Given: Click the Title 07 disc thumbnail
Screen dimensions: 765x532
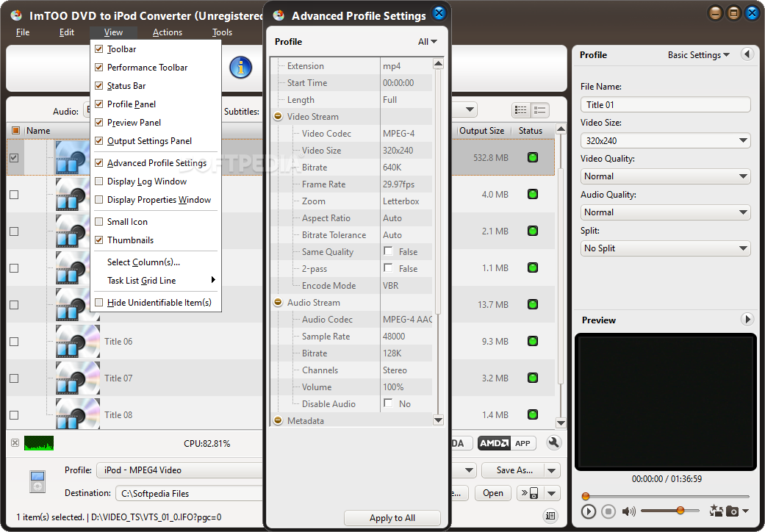Looking at the screenshot, I should point(78,378).
